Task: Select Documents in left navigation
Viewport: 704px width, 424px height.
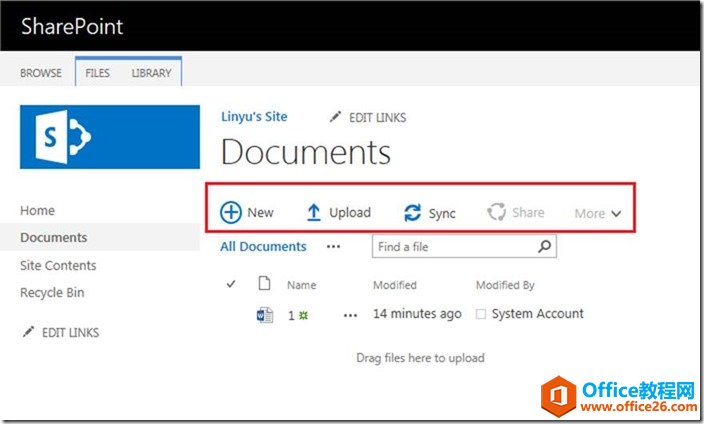Action: coord(54,237)
